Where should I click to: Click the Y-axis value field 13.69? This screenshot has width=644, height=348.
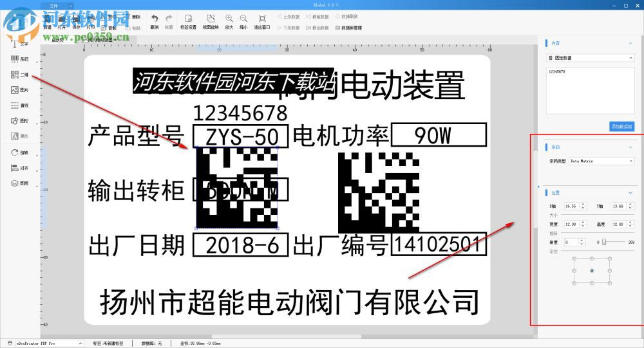pos(620,206)
